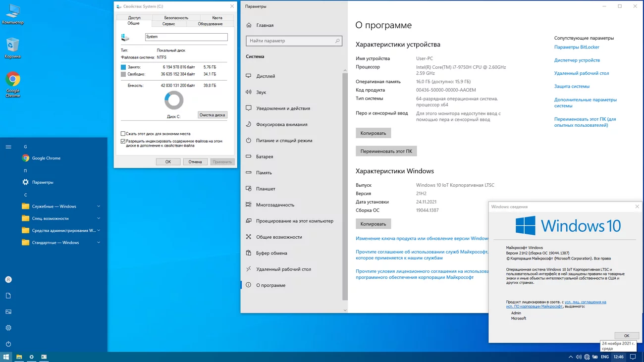Image resolution: width=644 pixels, height=362 pixels.
Task: Open Параметры BitLocker link
Action: 577,47
